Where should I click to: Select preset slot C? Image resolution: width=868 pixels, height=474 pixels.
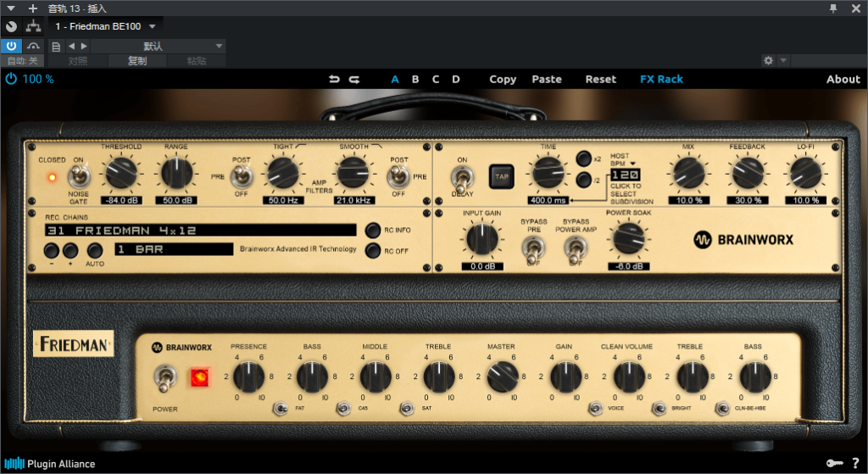tap(436, 79)
